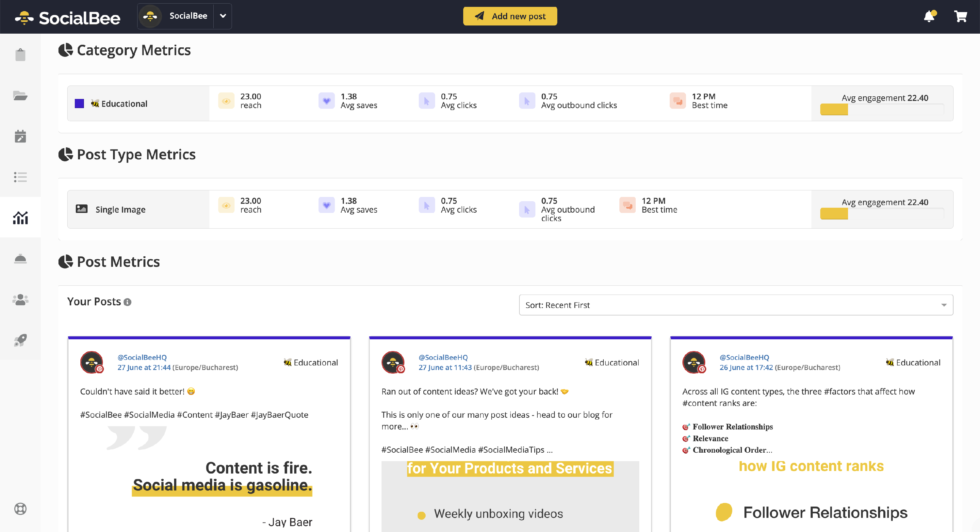Viewport: 980px width, 532px height.
Task: Click 'Chronological Order...' caption text
Action: pos(732,450)
